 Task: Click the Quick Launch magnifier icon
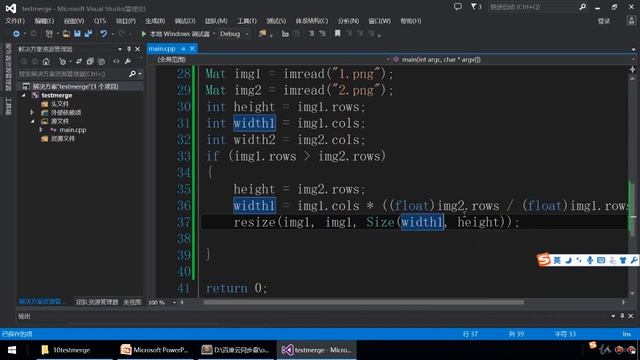coord(582,7)
